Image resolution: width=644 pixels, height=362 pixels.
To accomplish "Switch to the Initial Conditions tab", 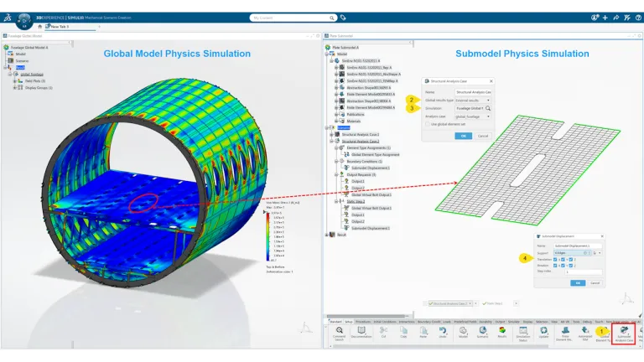I will pos(385,322).
